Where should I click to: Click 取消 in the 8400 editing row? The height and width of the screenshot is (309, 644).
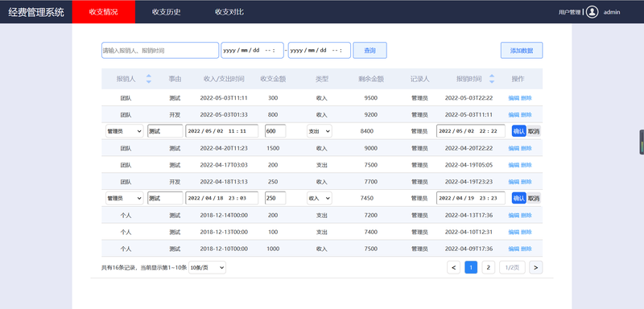tap(534, 131)
